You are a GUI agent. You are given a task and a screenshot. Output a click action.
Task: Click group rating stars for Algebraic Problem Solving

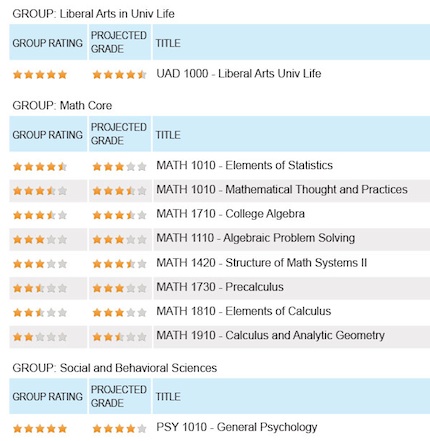40,239
